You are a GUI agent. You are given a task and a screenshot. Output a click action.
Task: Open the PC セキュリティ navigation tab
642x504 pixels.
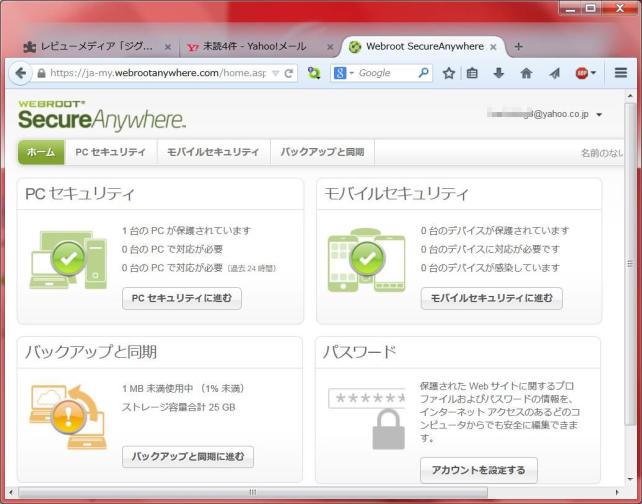pyautogui.click(x=111, y=152)
